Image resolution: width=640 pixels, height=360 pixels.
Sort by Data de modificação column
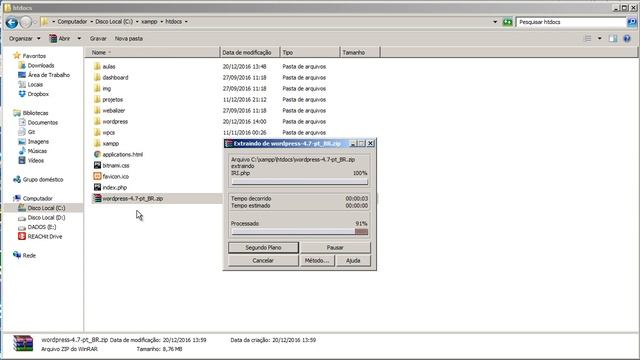point(250,52)
